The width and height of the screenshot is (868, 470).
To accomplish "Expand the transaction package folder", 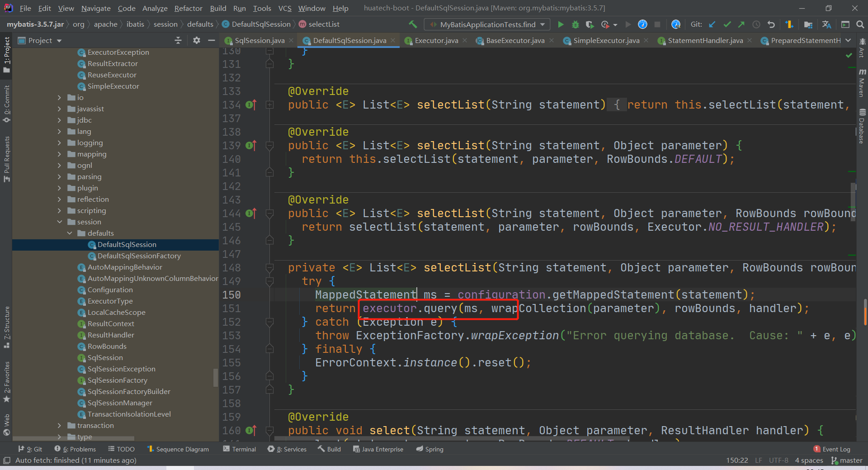I will pos(59,425).
